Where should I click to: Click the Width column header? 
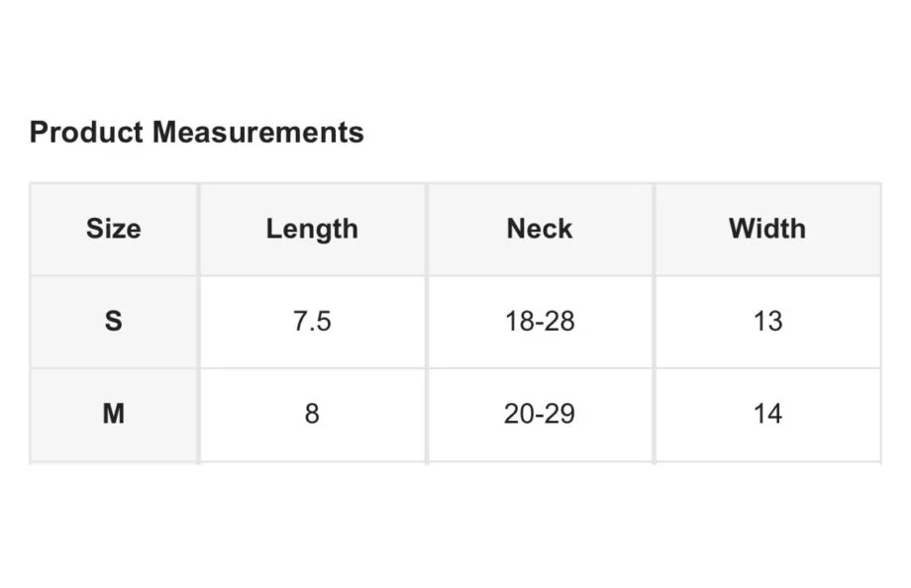click(x=767, y=229)
